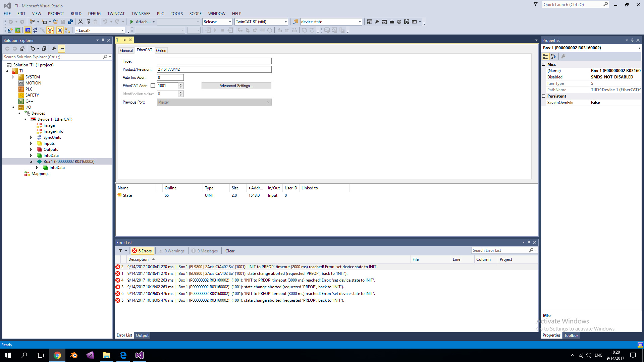Open the Release configuration dropdown
The width and height of the screenshot is (644, 362).
click(230, 22)
